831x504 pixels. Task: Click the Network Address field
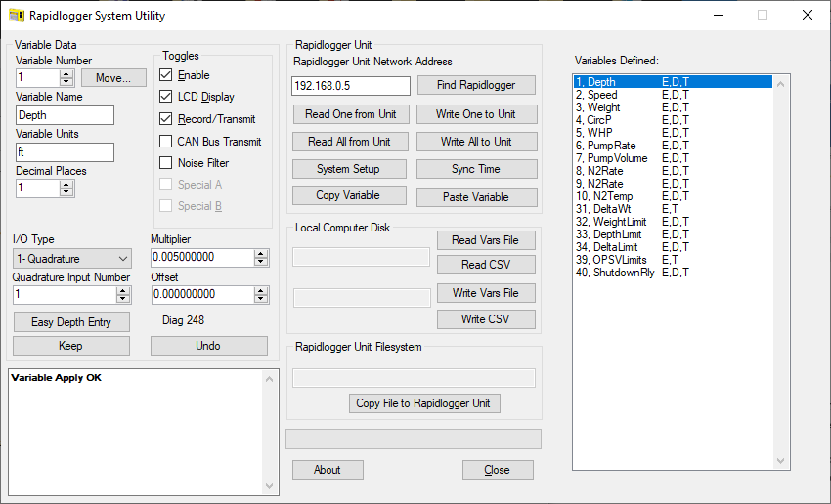[351, 86]
